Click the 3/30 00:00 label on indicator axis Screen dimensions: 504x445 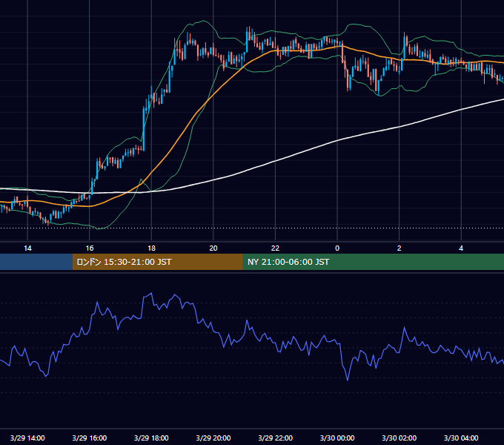click(x=337, y=438)
